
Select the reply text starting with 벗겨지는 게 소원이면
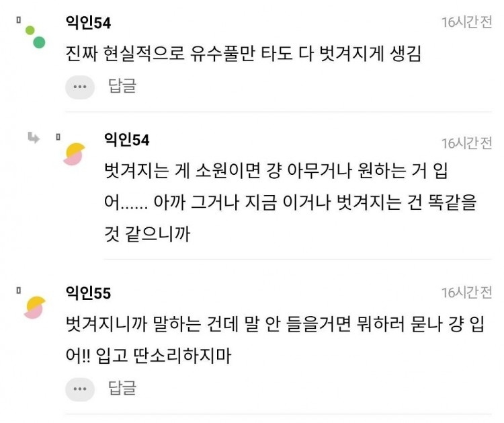pyautogui.click(x=290, y=202)
